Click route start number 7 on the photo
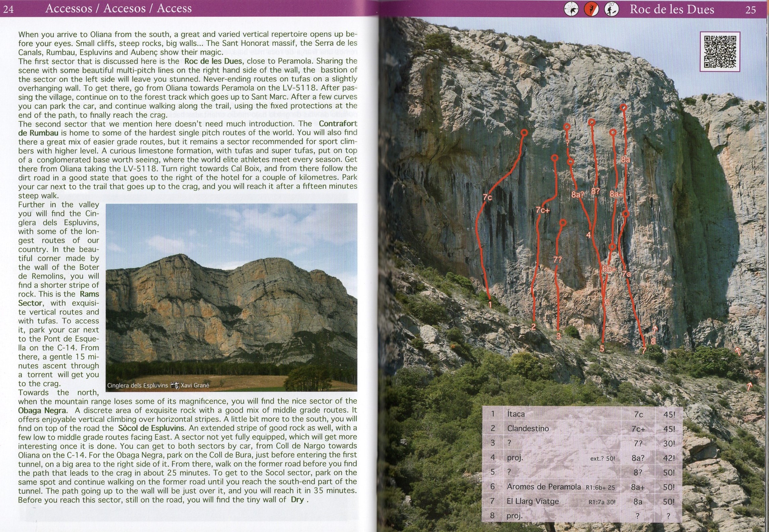 pyautogui.click(x=644, y=351)
